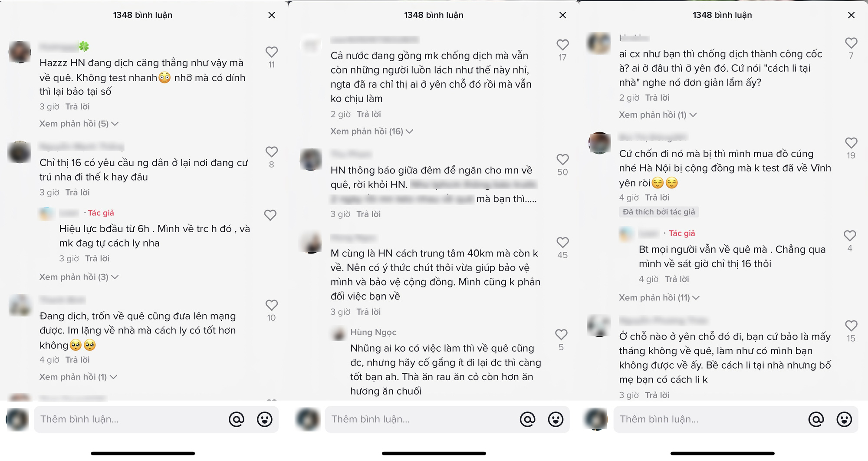Like the comment with 11 likes

272,52
